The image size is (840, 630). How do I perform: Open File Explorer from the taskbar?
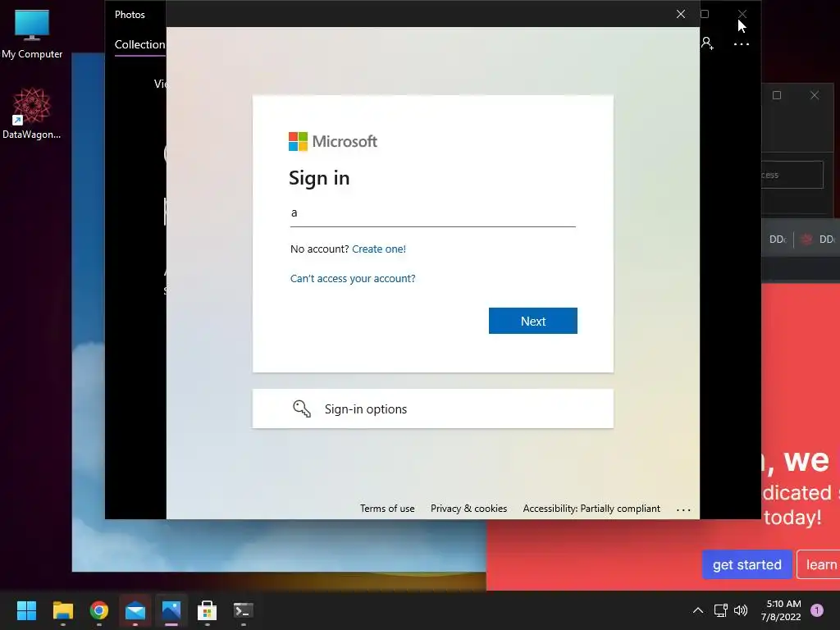pos(62,610)
